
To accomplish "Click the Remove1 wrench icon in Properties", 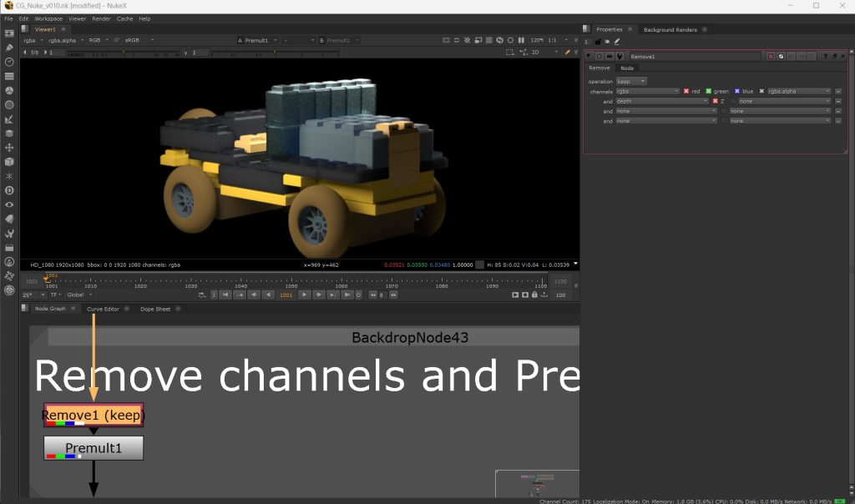I will coord(620,56).
